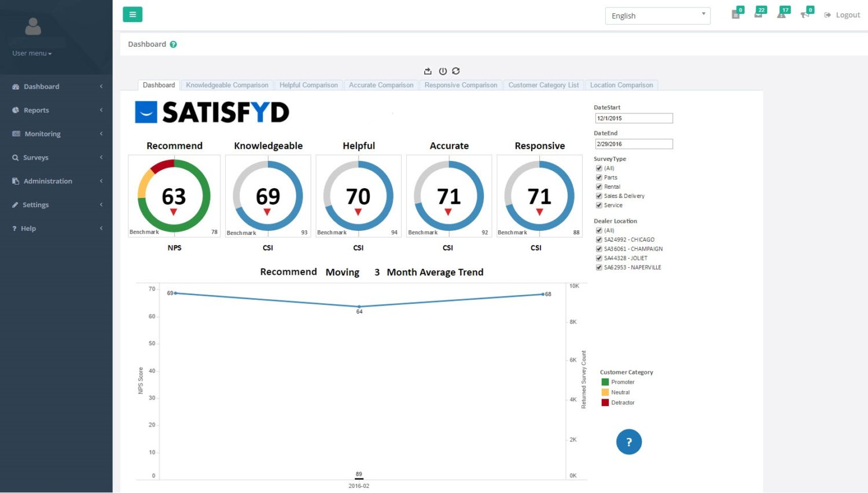Toggle the Parts survey type checkbox
The width and height of the screenshot is (868, 493).
(599, 178)
